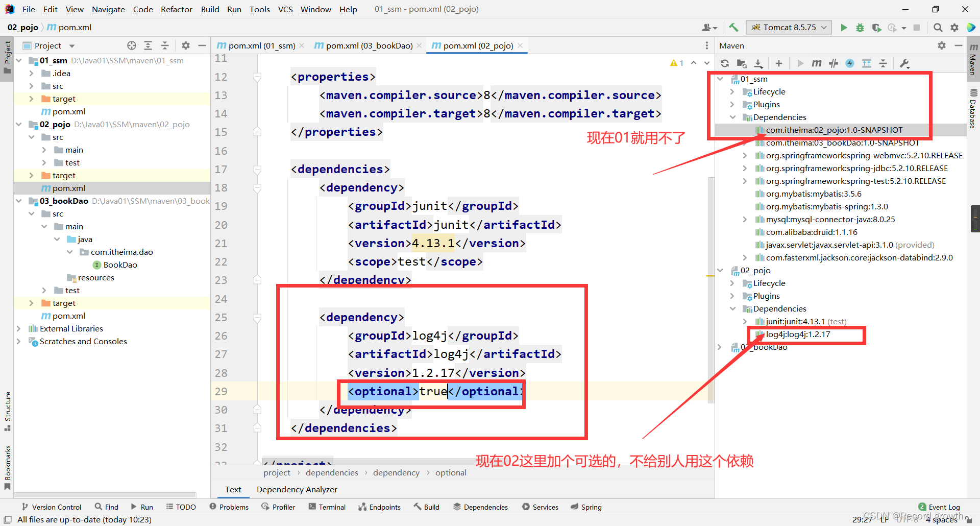980x526 pixels.
Task: Toggle Maven offline mode
Action: coord(834,63)
